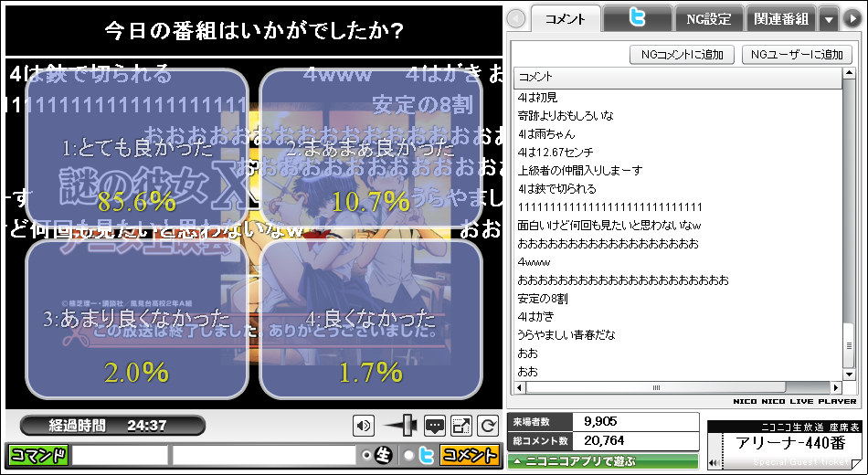Select comment row 4はがき
This screenshot has width=868, height=475.
[x=678, y=317]
